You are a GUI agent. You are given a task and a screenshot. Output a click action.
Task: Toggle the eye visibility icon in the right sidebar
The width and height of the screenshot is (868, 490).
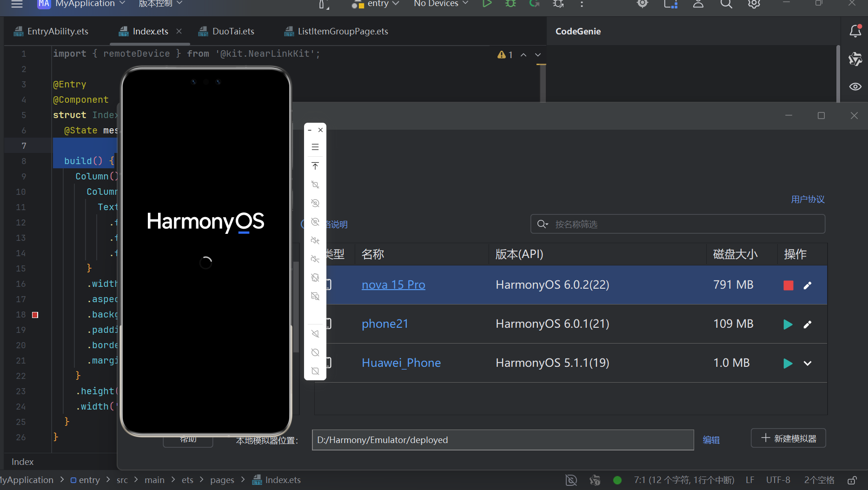tap(855, 86)
